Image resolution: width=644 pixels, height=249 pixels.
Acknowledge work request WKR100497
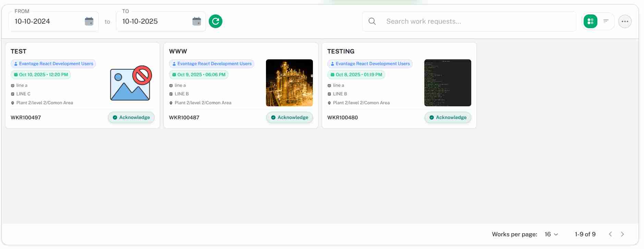coord(131,117)
